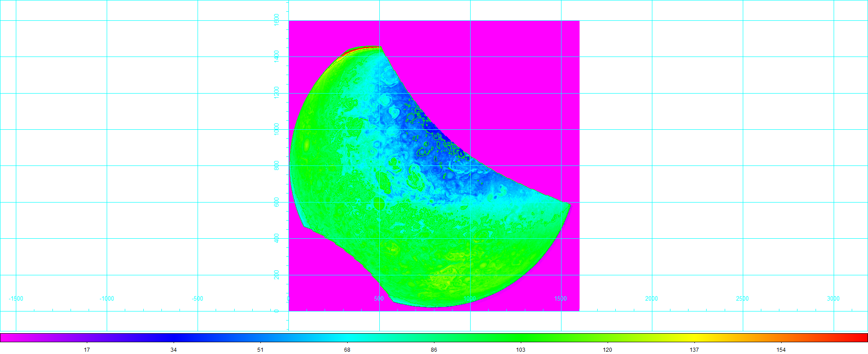The width and height of the screenshot is (868, 354).
Task: Click the x-axis label 2500
Action: point(742,299)
